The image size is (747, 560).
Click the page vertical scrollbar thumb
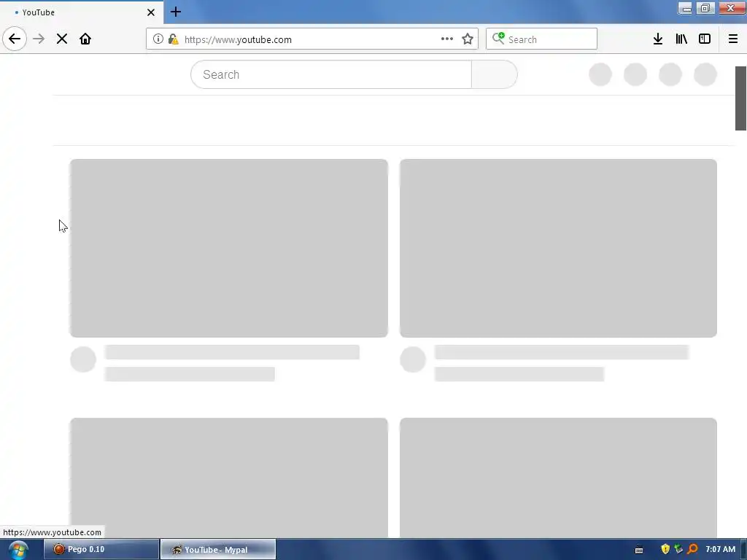(x=741, y=98)
